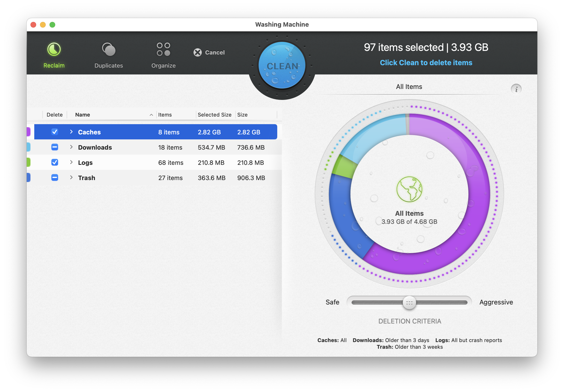Expand the Caches row chevron
This screenshot has width=564, height=392.
coord(71,132)
